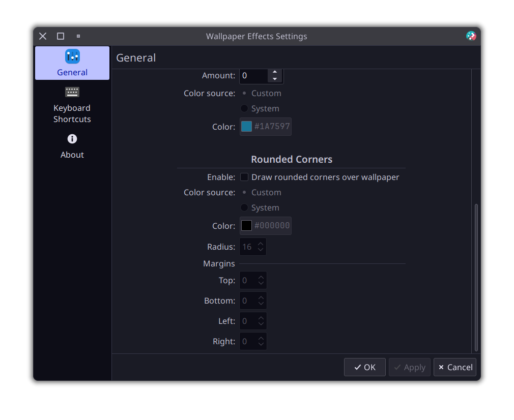Cancel the settings dialog
The image size is (514, 420).
[455, 367]
